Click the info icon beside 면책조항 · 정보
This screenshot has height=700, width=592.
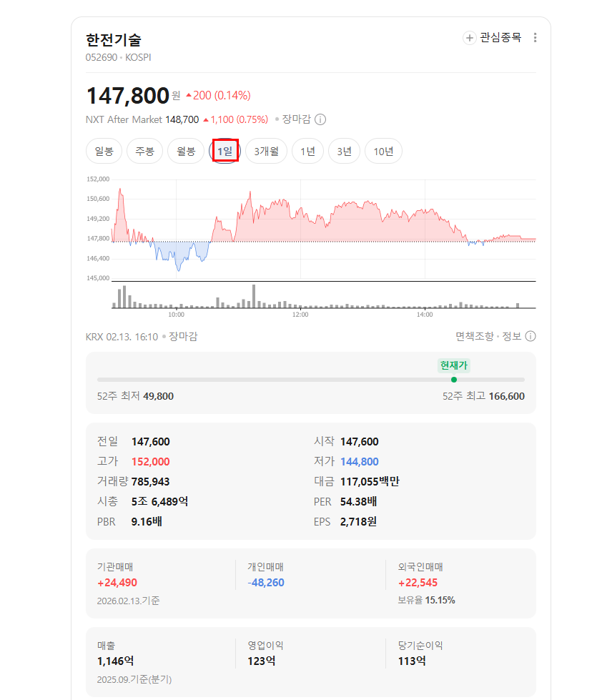[x=531, y=336]
